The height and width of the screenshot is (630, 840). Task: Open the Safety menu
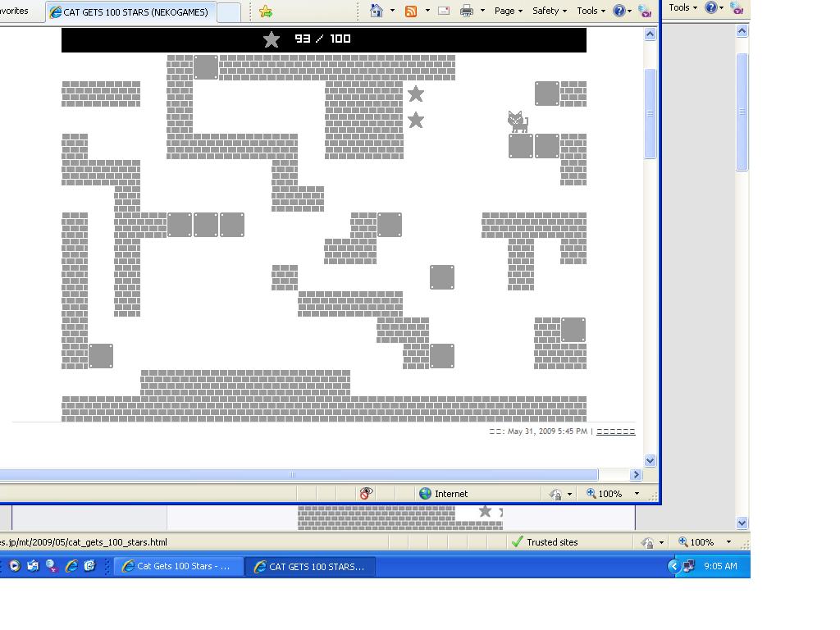click(550, 11)
